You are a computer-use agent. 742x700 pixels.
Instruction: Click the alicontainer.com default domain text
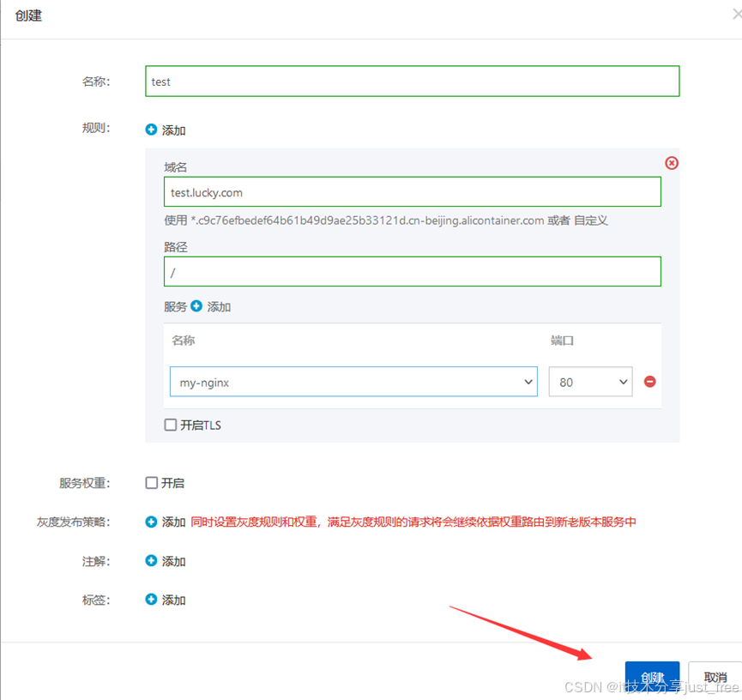(368, 220)
